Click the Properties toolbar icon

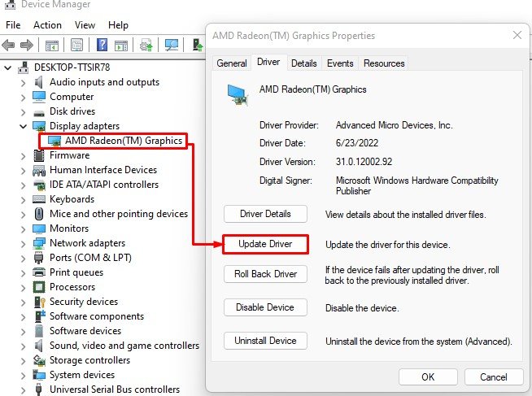coord(76,45)
